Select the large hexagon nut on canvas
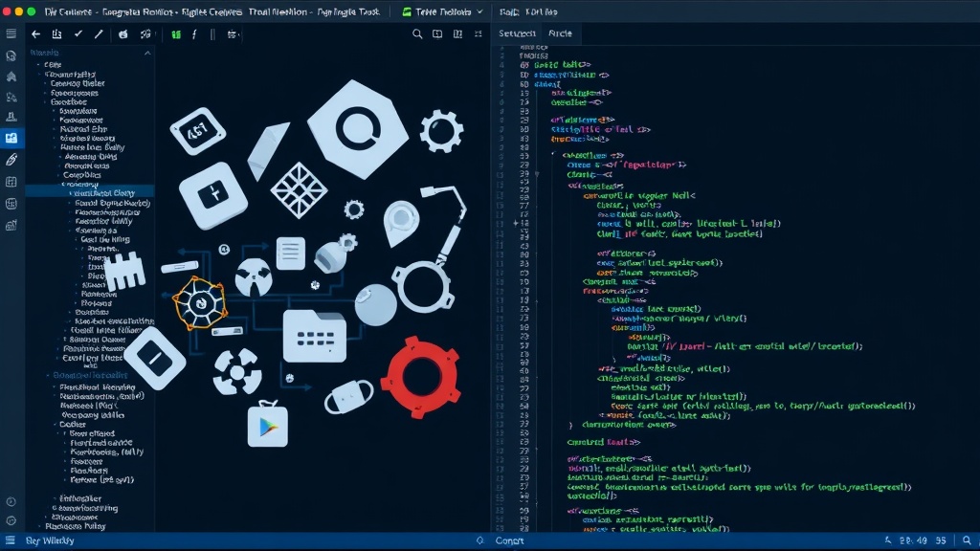This screenshot has height=551, width=980. coord(358,129)
